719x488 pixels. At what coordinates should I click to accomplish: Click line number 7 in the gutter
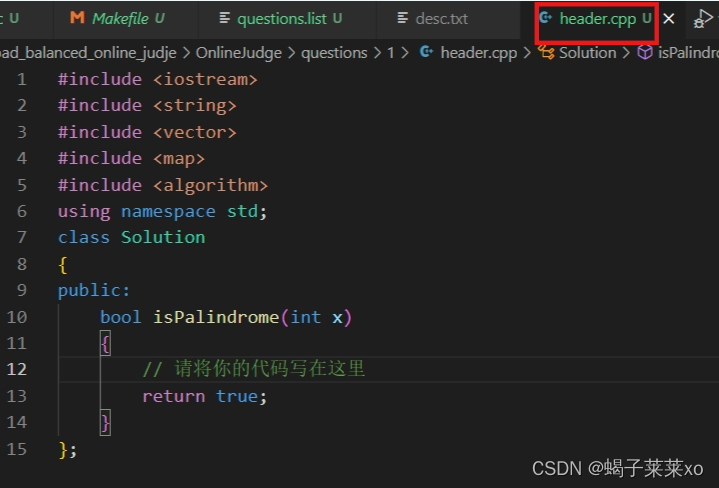pyautogui.click(x=22, y=238)
